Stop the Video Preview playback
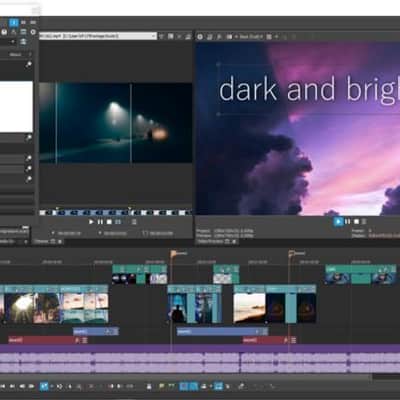The width and height of the screenshot is (400, 400). point(356,221)
